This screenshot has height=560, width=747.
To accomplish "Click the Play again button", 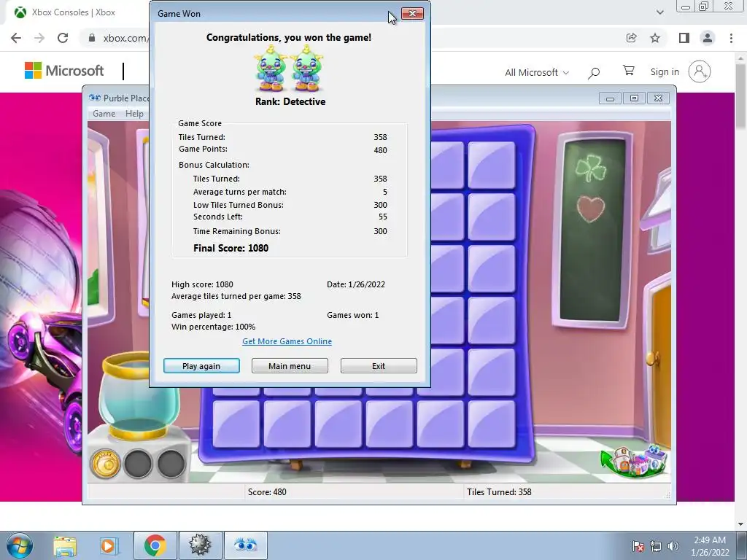I will [201, 366].
